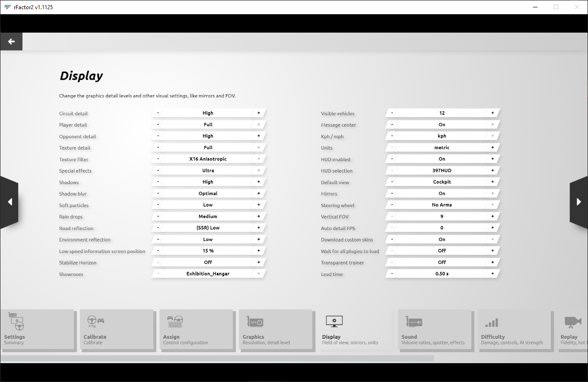Decrease Texture detail with minus
Screen dimensions: 588x382
tap(158, 147)
